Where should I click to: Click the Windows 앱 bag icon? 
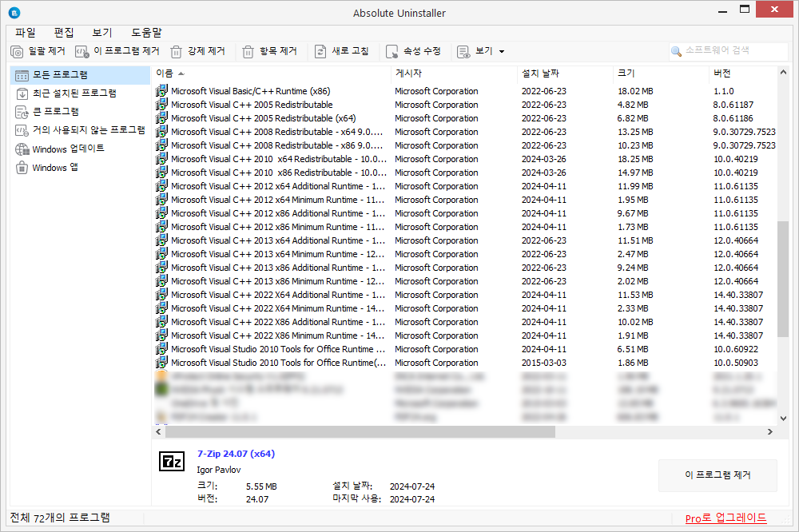click(x=22, y=168)
